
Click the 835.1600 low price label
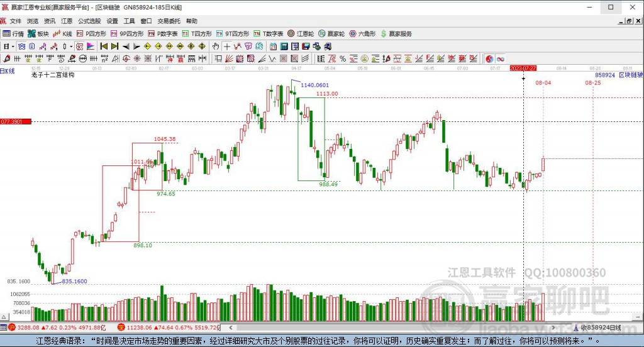pos(74,281)
